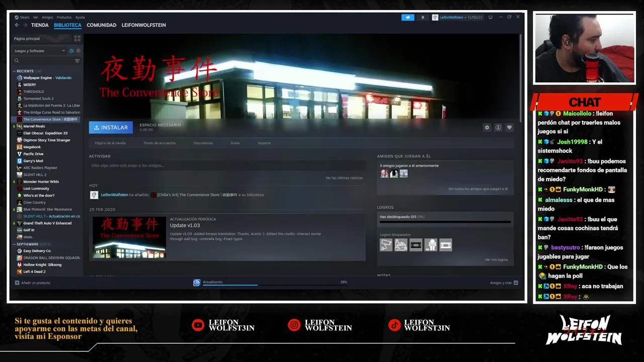
Task: Click the INSTALAR button
Action: (x=111, y=128)
